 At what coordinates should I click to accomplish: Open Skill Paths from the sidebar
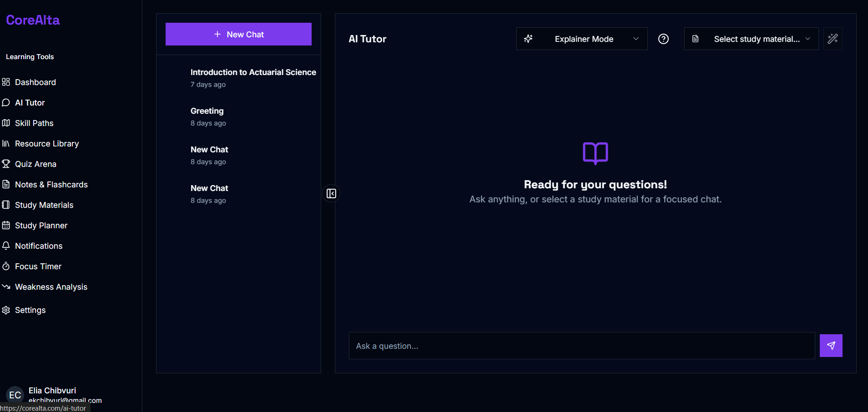pos(34,123)
